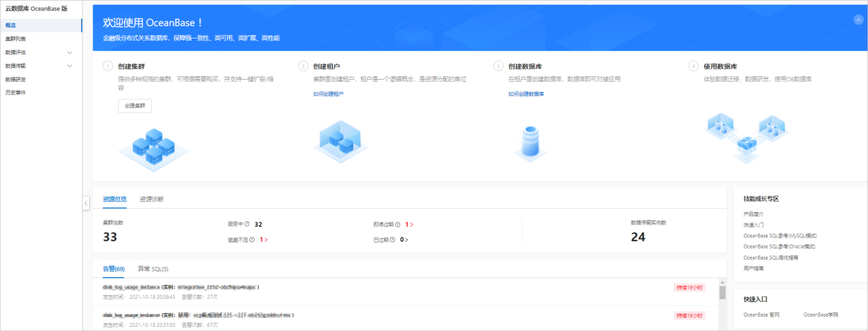This screenshot has height=331, width=868.
Task: Expand the 数据评估 sidebar menu
Action: coord(69,52)
